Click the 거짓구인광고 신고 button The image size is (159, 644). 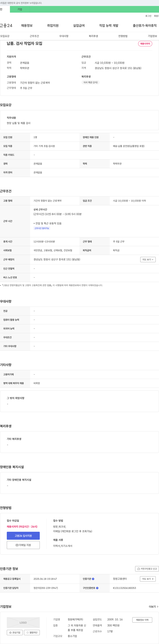click(147, 569)
